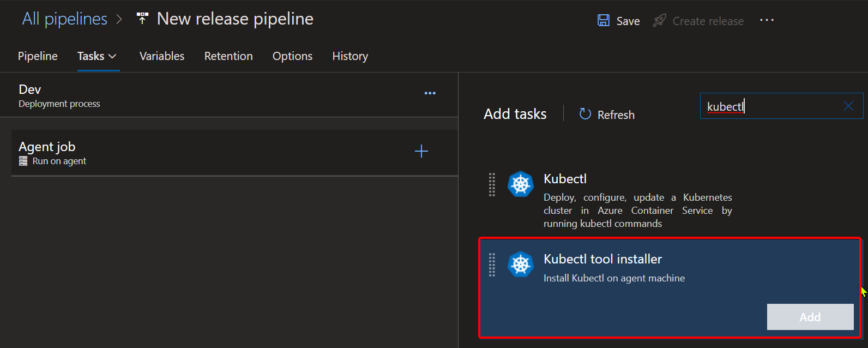Click the Kubectl task Kubernetes icon

(521, 184)
